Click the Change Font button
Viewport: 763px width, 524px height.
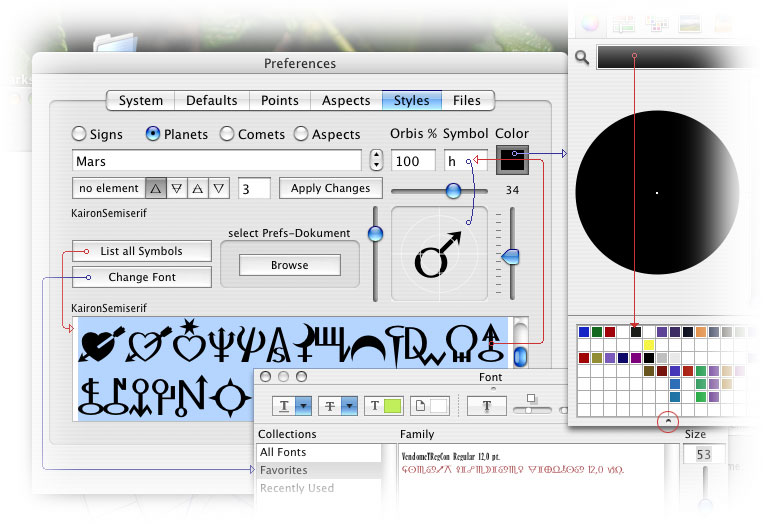[x=142, y=277]
